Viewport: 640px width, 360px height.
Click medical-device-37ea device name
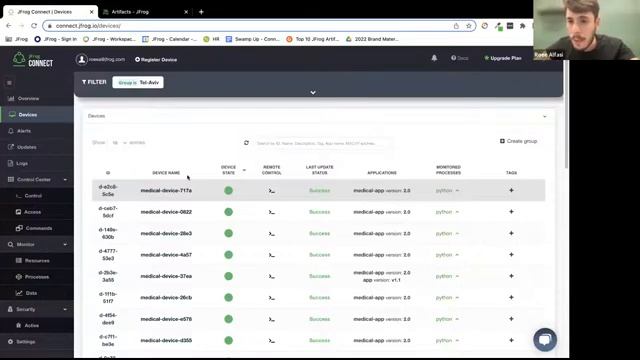point(166,276)
